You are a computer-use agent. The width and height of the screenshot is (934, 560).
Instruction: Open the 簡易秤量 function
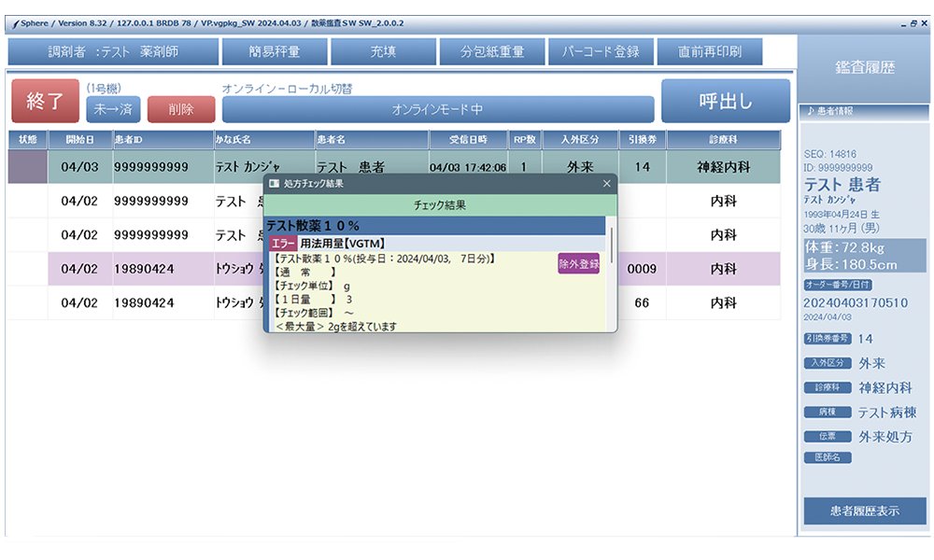click(275, 51)
